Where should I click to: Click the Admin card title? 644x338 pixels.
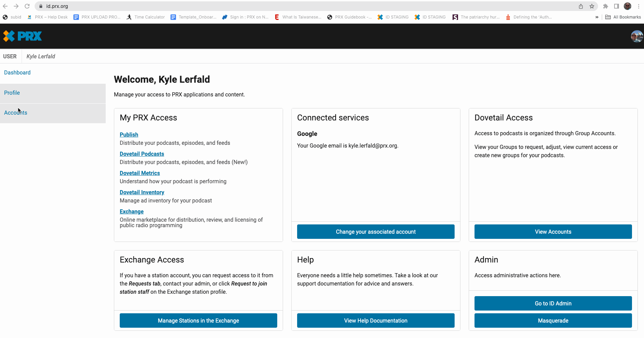point(486,260)
